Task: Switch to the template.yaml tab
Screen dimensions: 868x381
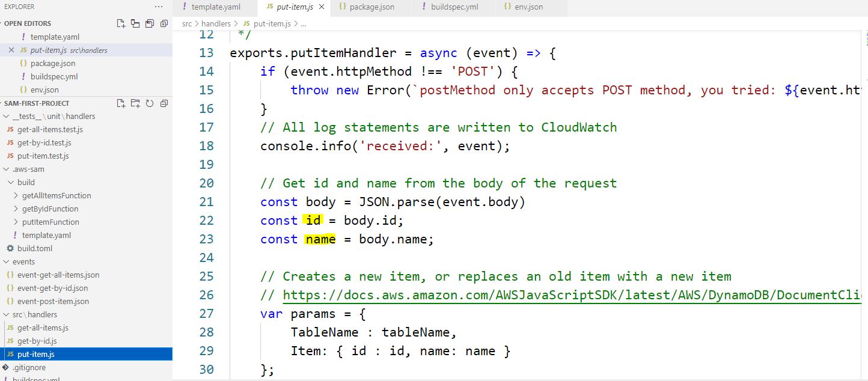Action: [x=215, y=7]
